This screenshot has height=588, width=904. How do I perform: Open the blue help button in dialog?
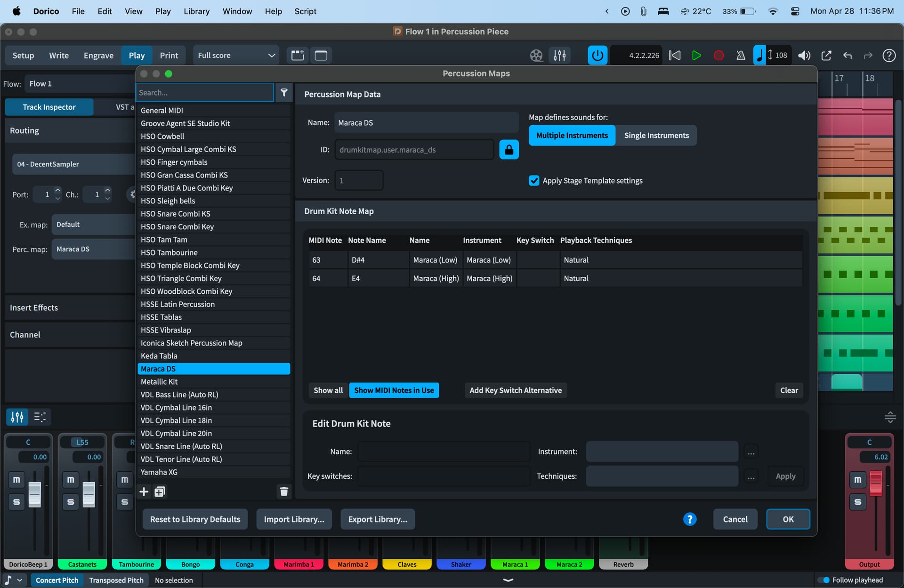(690, 519)
